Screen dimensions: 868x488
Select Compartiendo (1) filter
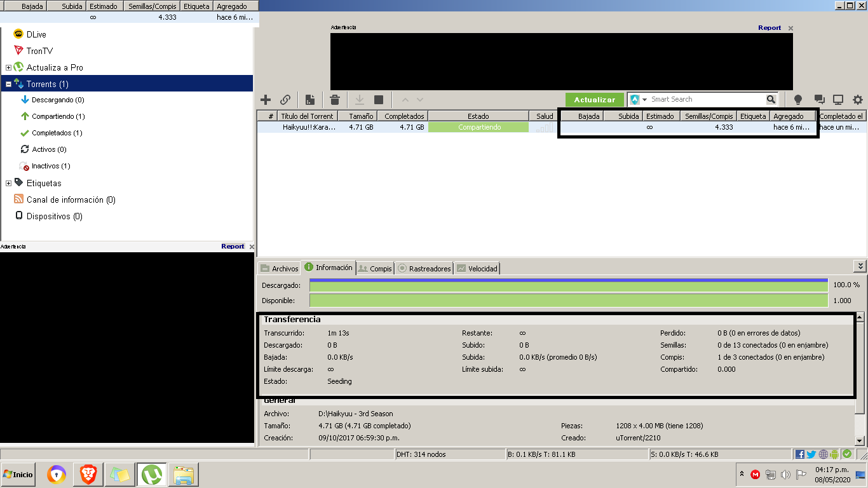coord(58,116)
